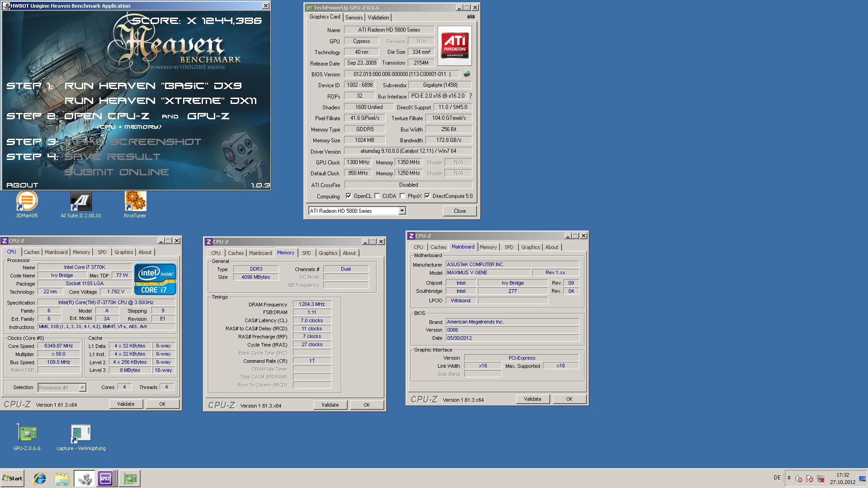Open Memory tab in CPU-Z mainboard window

pyautogui.click(x=488, y=247)
